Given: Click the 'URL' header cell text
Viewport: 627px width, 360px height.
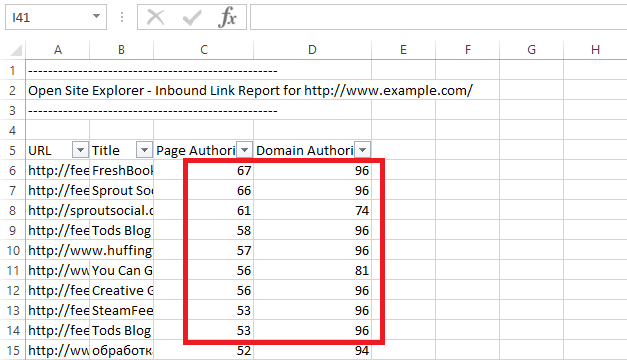Looking at the screenshot, I should tap(40, 150).
